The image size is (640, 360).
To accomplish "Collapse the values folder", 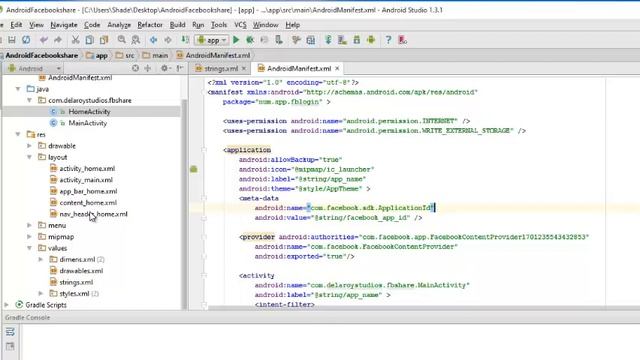I will [x=29, y=248].
